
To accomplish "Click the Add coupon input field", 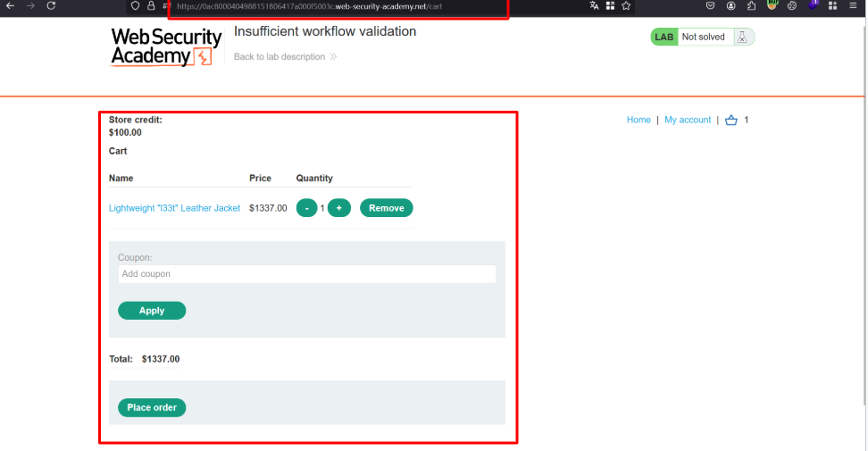I will [x=306, y=274].
